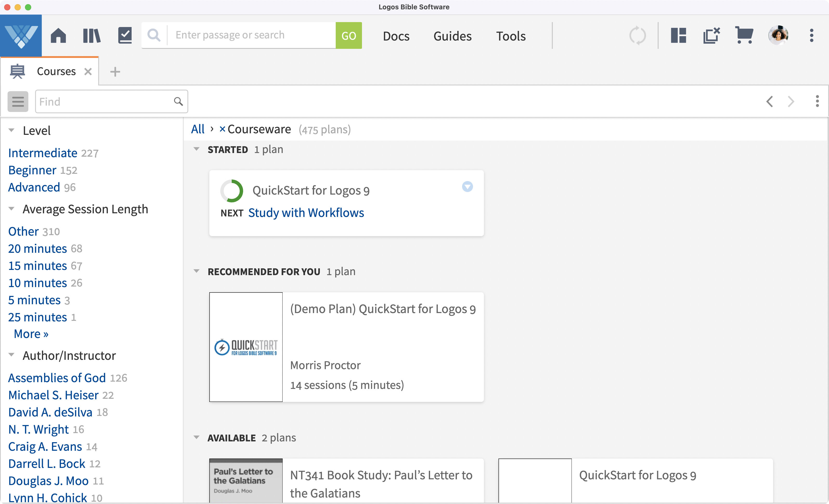Click the sync refresh icon
The width and height of the screenshot is (829, 504).
[x=638, y=36]
